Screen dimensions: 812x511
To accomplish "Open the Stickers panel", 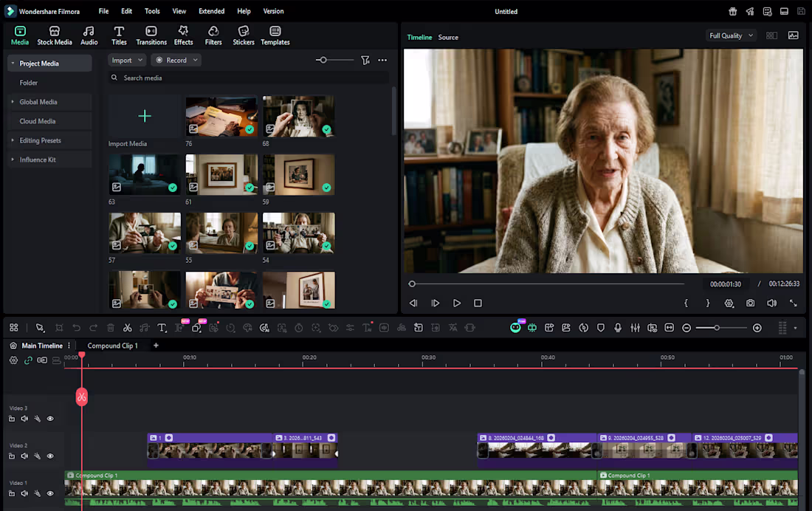I will (x=244, y=35).
